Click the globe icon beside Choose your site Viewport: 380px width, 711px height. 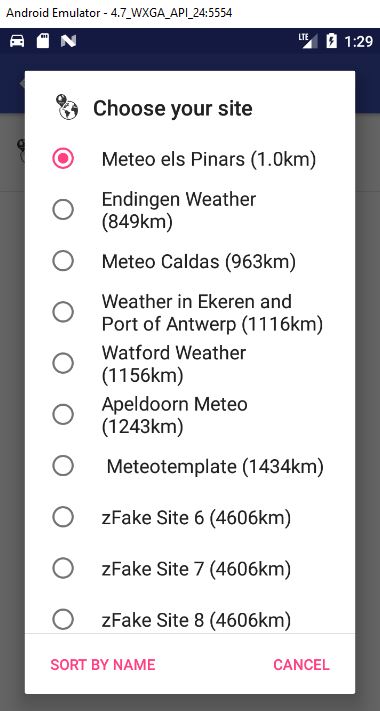[67, 107]
